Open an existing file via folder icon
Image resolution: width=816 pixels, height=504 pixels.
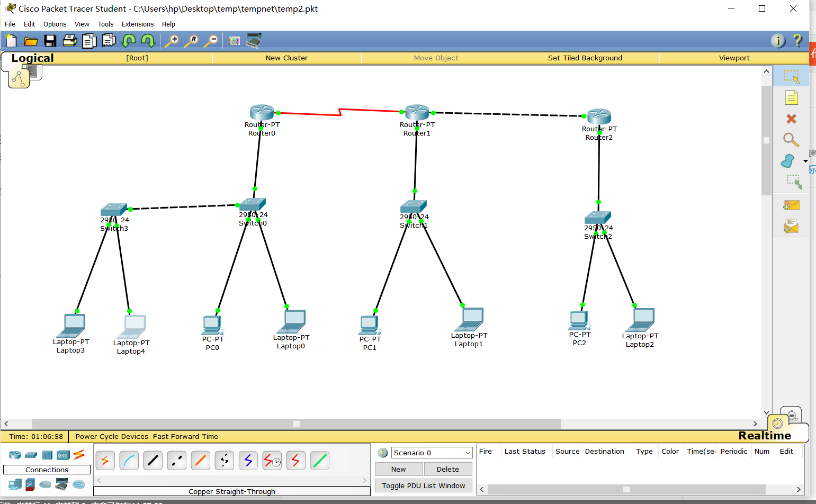(31, 41)
